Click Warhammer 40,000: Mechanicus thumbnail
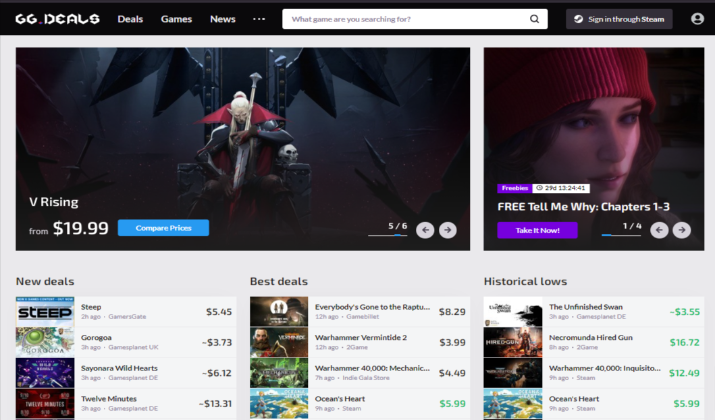Image resolution: width=715 pixels, height=420 pixels. tap(279, 373)
